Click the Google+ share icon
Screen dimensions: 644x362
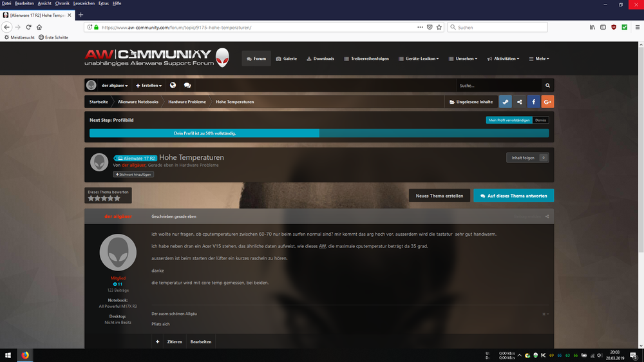pyautogui.click(x=547, y=102)
